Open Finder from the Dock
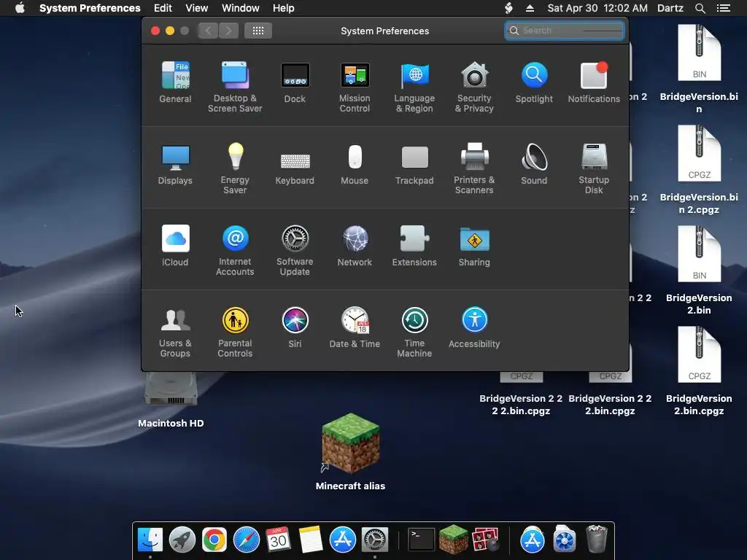Image resolution: width=747 pixels, height=560 pixels. 150,540
